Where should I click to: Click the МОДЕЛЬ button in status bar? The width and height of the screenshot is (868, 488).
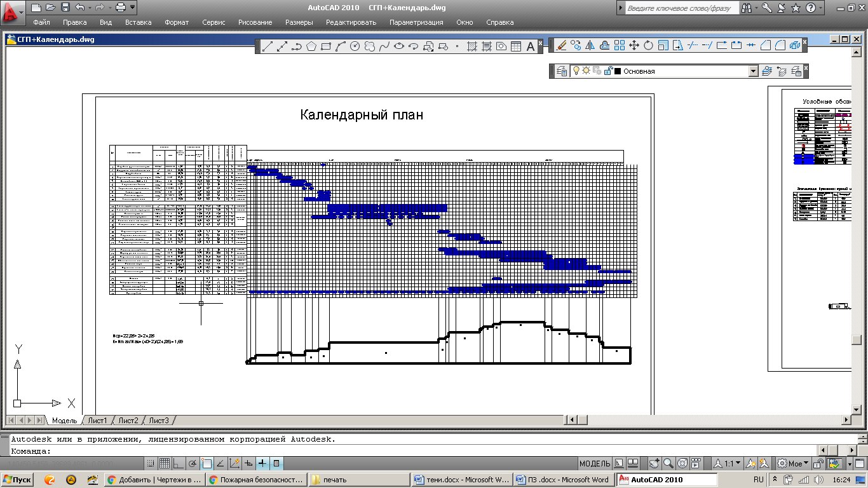pyautogui.click(x=595, y=463)
